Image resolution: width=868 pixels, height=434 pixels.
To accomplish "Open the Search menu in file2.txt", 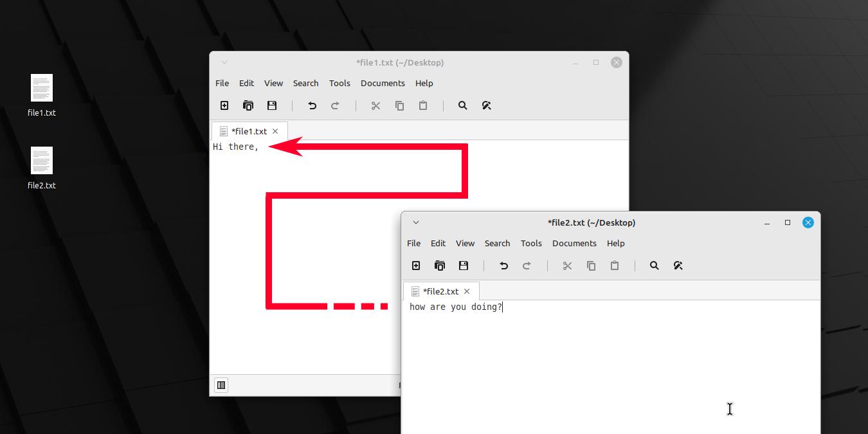I will tap(497, 243).
